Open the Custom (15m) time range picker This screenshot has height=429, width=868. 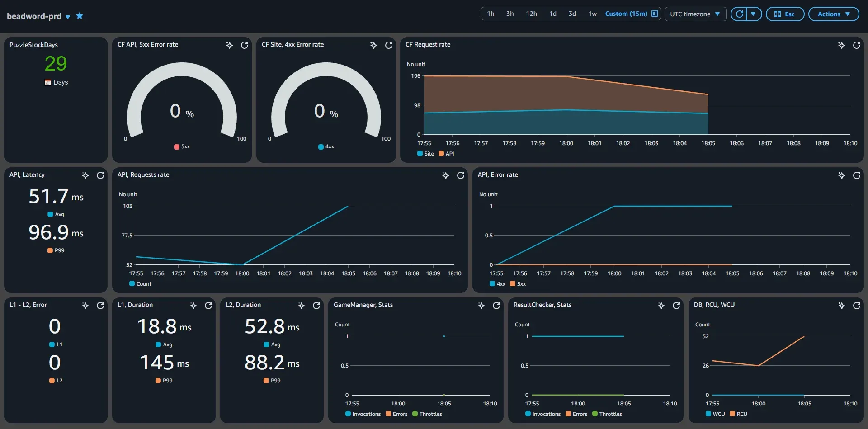(x=632, y=14)
